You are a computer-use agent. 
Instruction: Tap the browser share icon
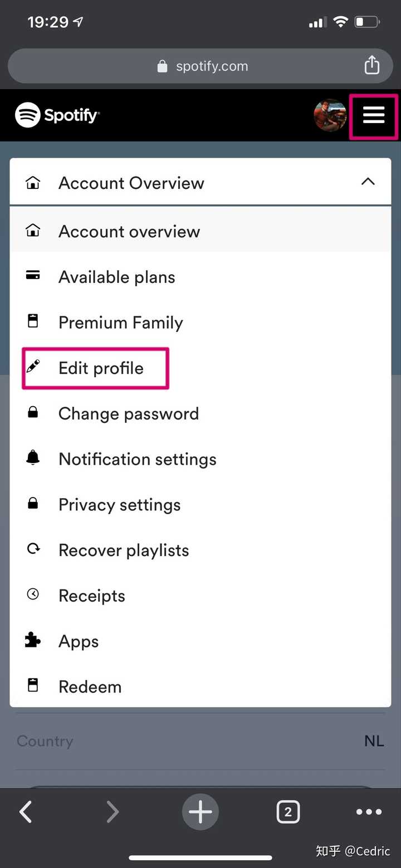click(371, 66)
